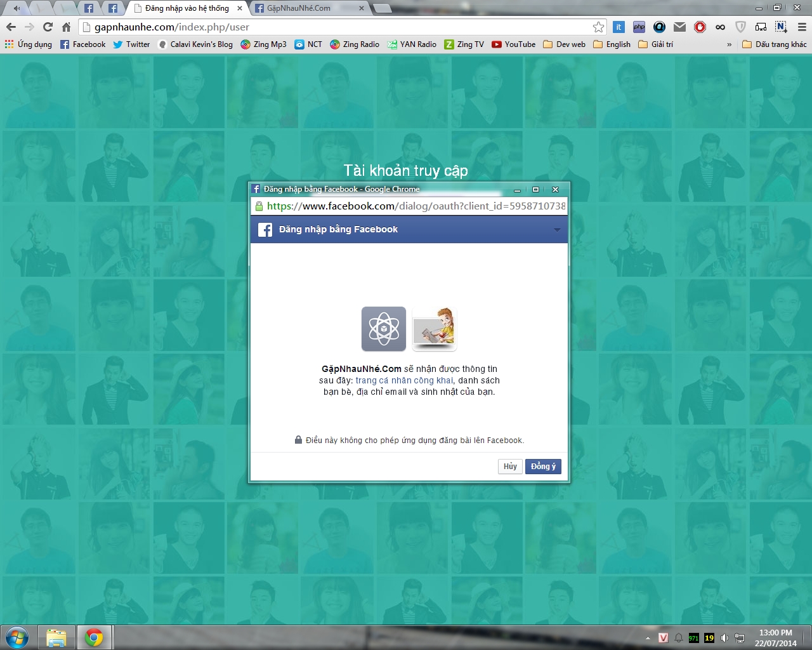Open Windows Explorer from the taskbar

coord(56,637)
